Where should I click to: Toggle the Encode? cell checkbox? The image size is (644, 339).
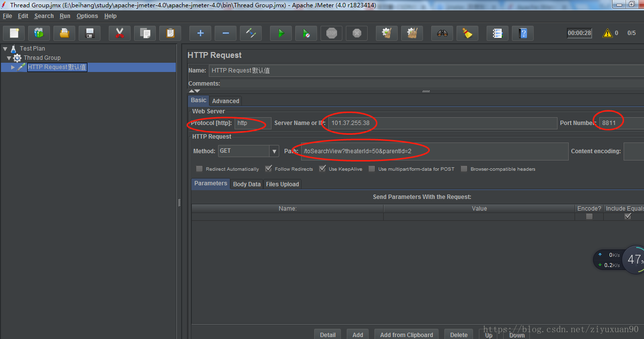589,216
